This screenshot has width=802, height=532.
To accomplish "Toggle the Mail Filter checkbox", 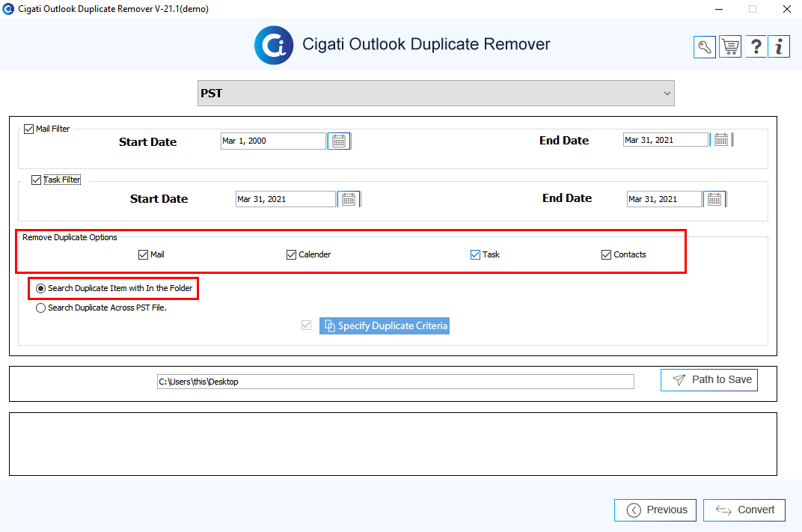I will click(29, 129).
